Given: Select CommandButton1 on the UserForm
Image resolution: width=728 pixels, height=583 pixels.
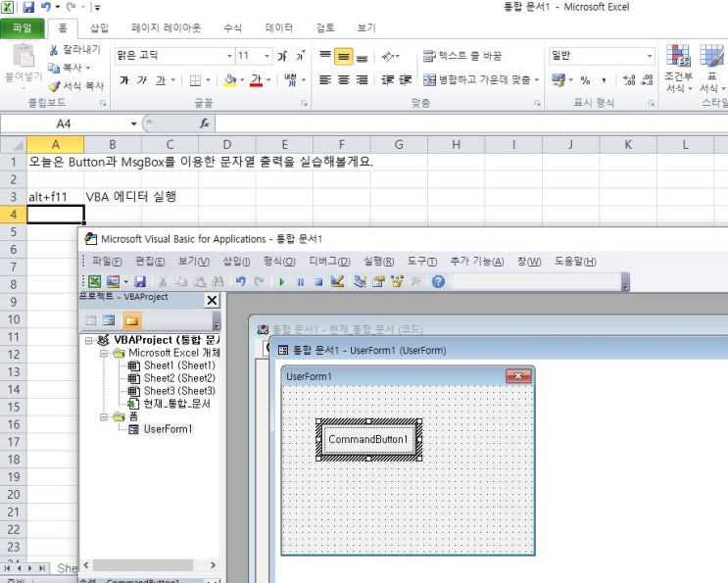Looking at the screenshot, I should [x=368, y=439].
